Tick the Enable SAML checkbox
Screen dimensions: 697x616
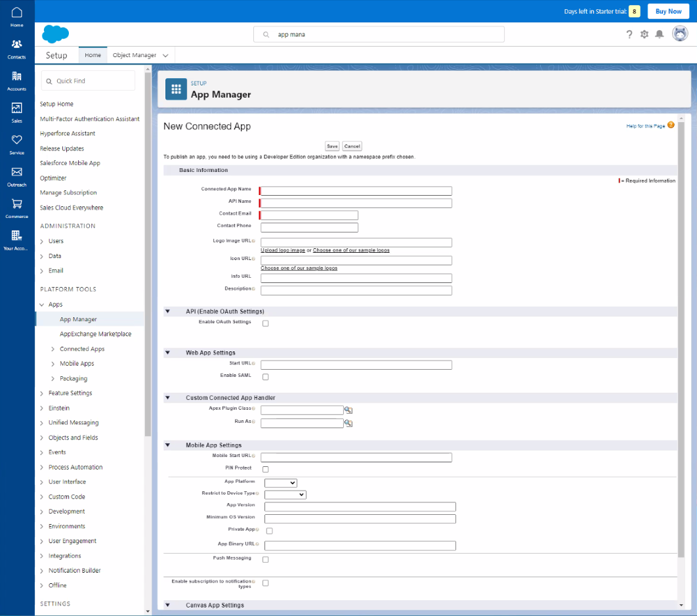pyautogui.click(x=265, y=377)
